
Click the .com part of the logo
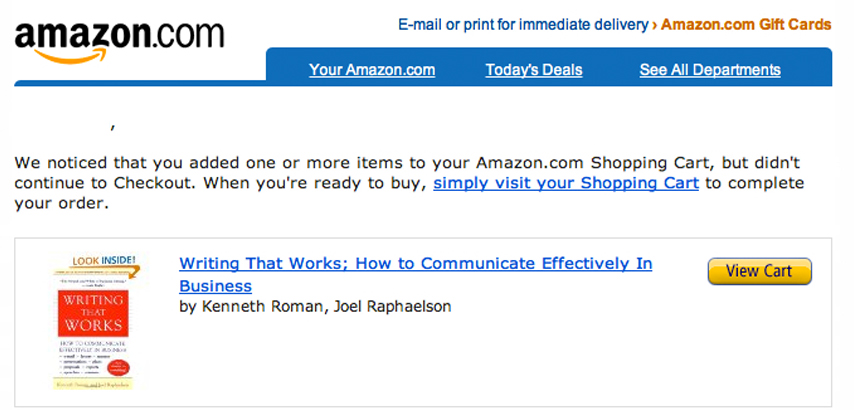186,34
